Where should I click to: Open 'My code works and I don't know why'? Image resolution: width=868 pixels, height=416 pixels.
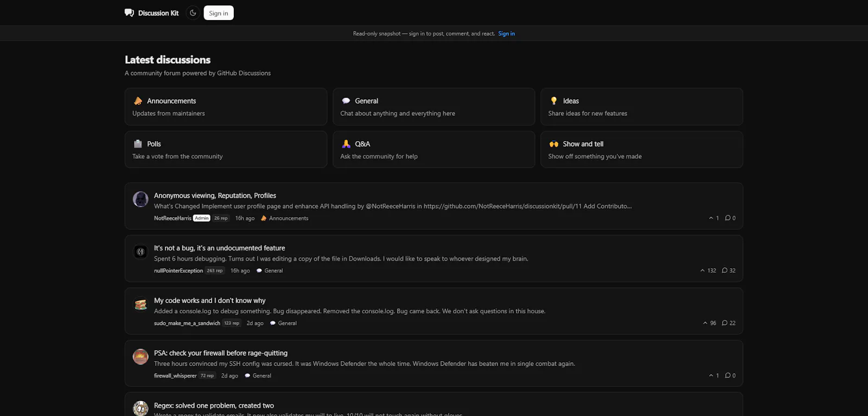click(209, 301)
